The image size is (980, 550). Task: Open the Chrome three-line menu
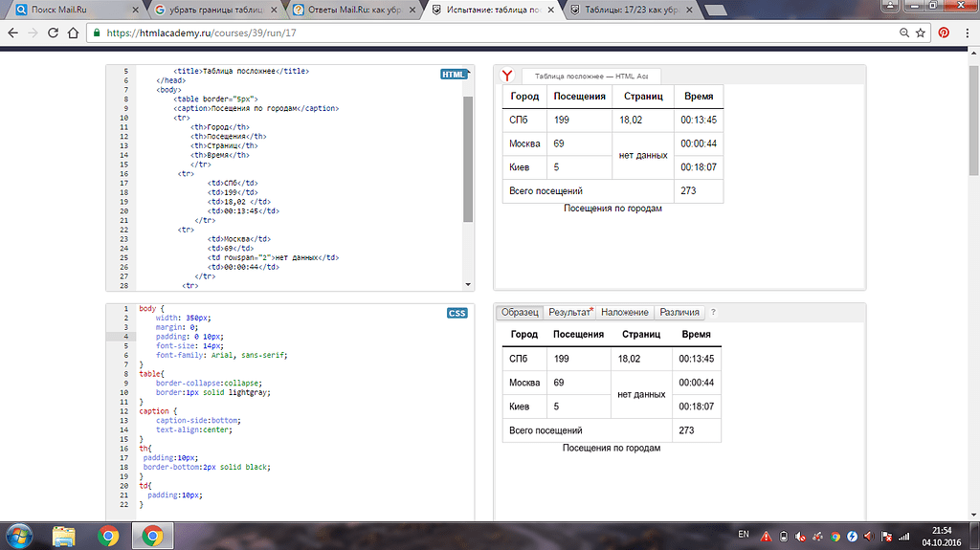pyautogui.click(x=966, y=32)
